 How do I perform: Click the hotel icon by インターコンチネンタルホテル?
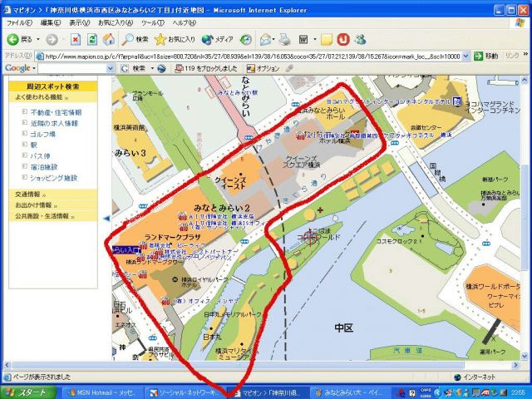(458, 101)
